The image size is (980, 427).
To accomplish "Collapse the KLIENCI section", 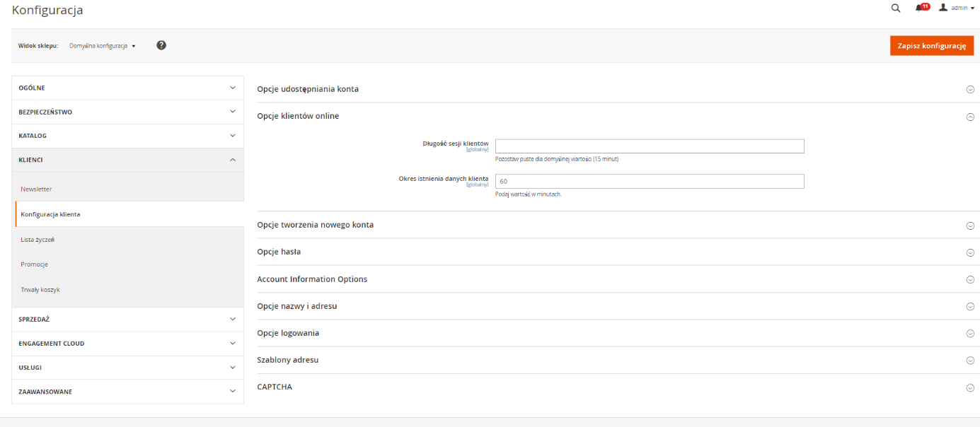I will (x=128, y=160).
